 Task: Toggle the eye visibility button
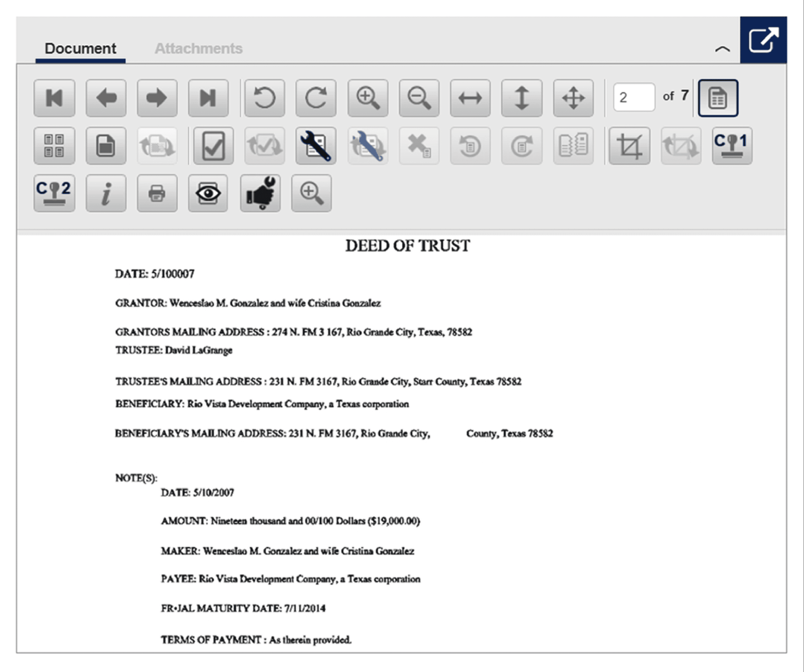tap(208, 193)
